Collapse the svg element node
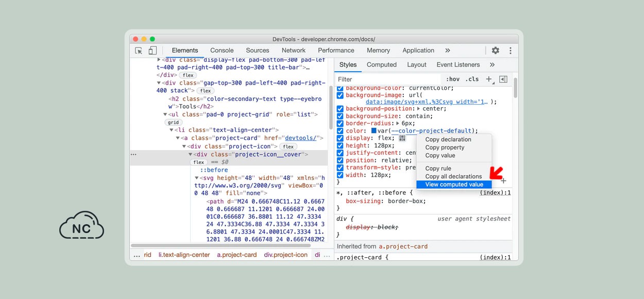This screenshot has width=644, height=299. point(196,178)
